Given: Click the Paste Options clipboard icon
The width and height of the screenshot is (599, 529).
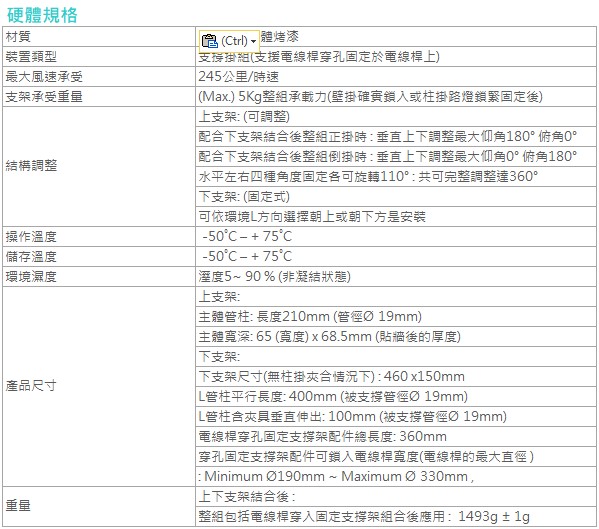Looking at the screenshot, I should (209, 40).
